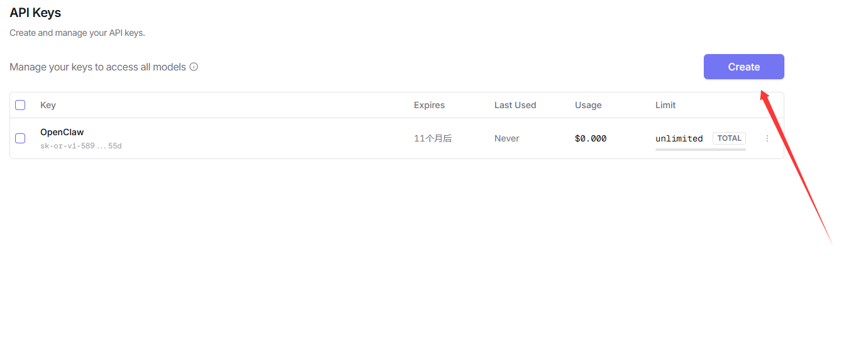
Task: Click the Limit column header
Action: point(665,105)
